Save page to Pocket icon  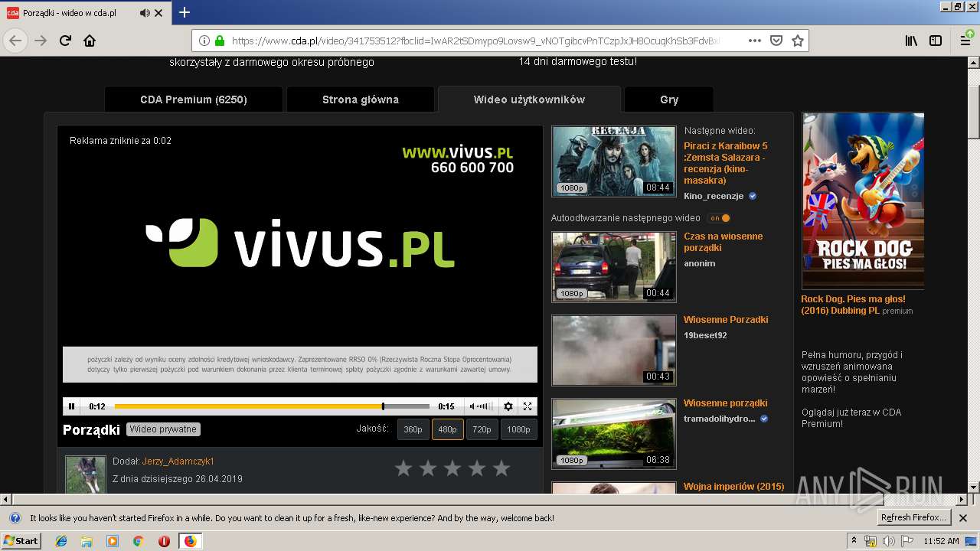tap(776, 41)
